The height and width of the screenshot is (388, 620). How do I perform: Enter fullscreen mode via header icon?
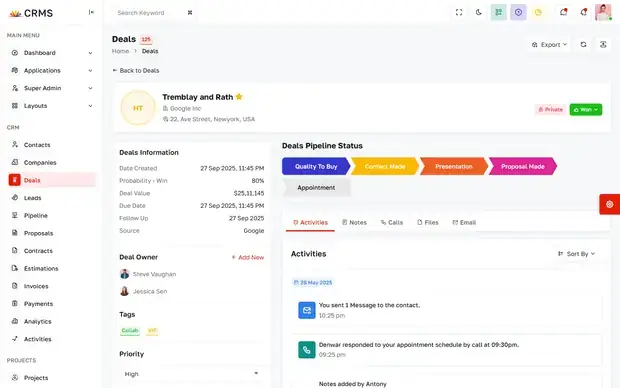[x=459, y=12]
